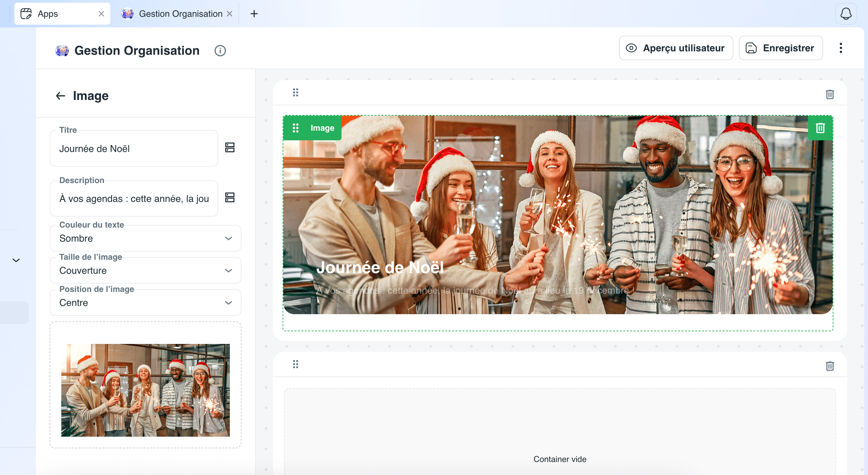Delete the first container with trash icon
Image resolution: width=868 pixels, height=475 pixels.
(830, 94)
